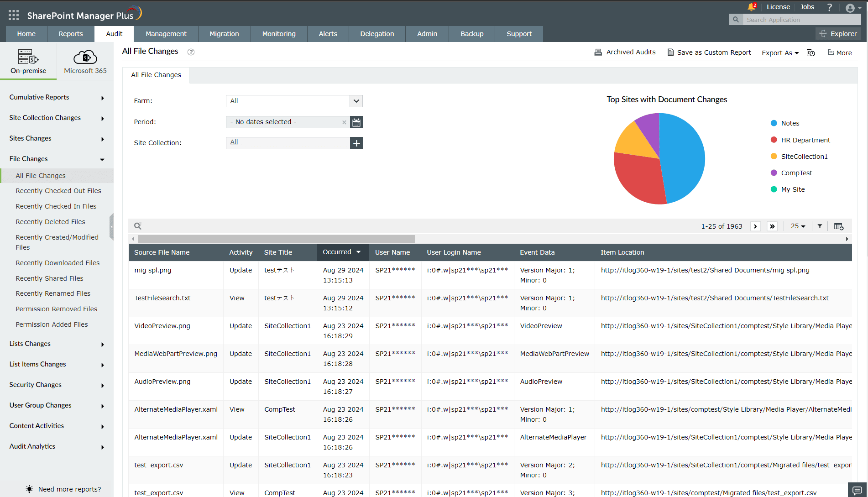Open the user account avatar menu
Screen dimensions: 868x497
click(x=853, y=8)
